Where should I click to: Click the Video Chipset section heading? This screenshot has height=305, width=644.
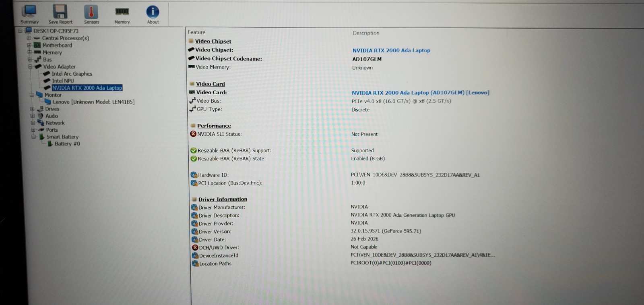click(x=213, y=41)
